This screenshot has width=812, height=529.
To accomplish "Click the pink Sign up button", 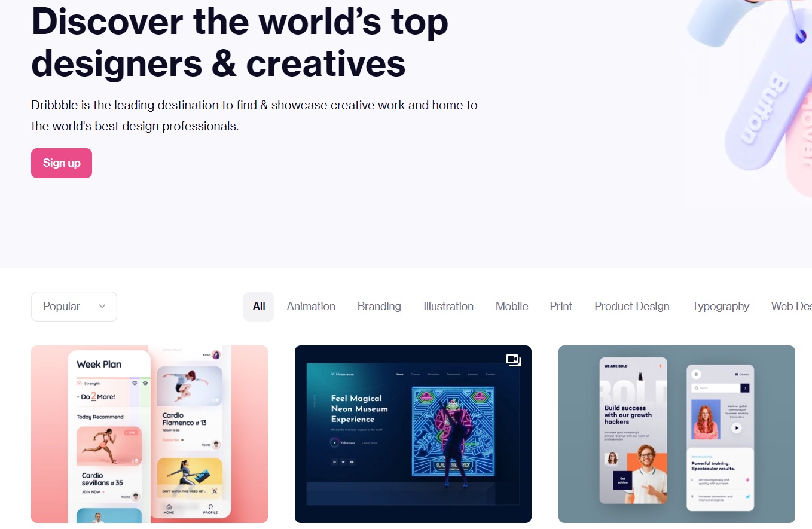I will point(62,163).
